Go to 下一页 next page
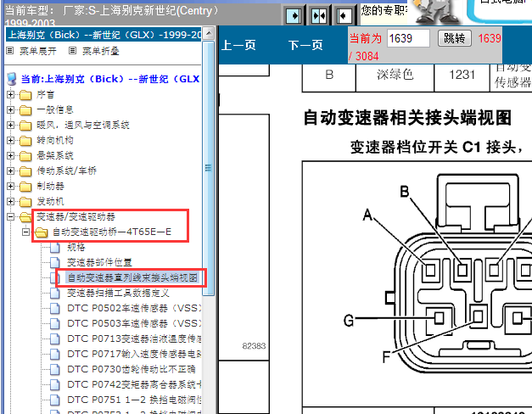Viewport: 532px width, 414px height. point(305,45)
